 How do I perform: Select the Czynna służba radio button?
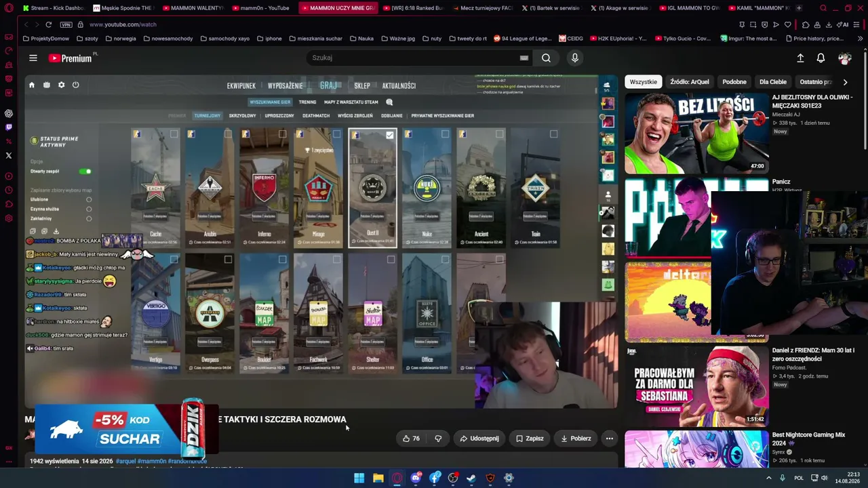point(89,209)
